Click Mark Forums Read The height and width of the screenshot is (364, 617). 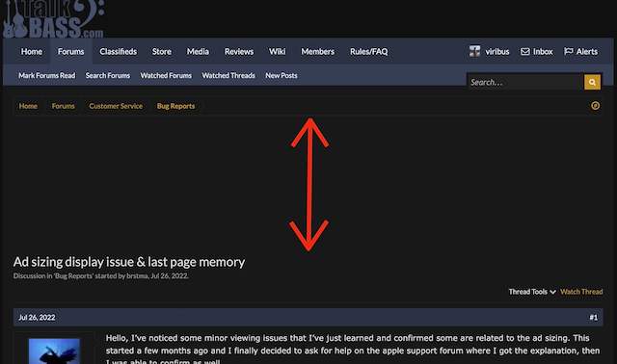[x=47, y=75]
